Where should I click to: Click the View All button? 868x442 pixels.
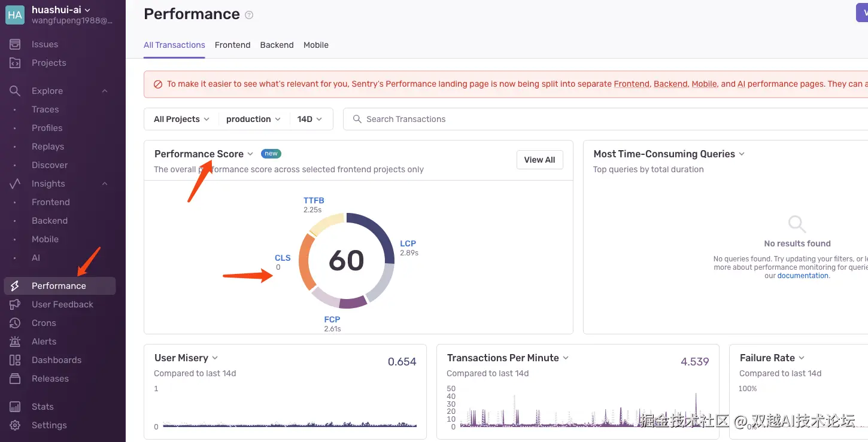tap(539, 160)
